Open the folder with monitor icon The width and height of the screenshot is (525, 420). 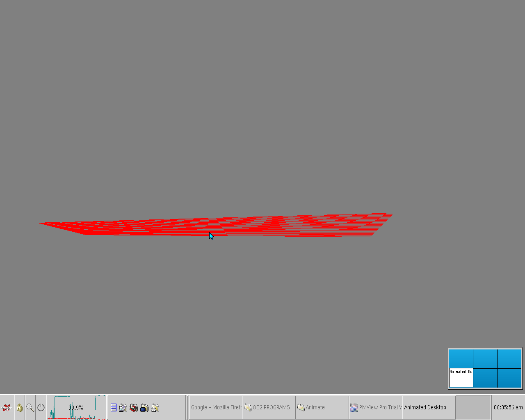pos(144,408)
